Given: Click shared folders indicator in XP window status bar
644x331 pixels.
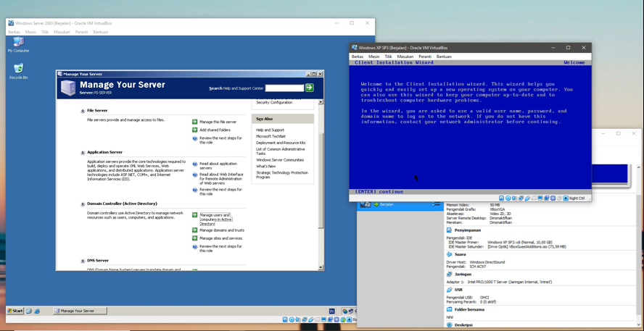Looking at the screenshot, I should (534, 198).
